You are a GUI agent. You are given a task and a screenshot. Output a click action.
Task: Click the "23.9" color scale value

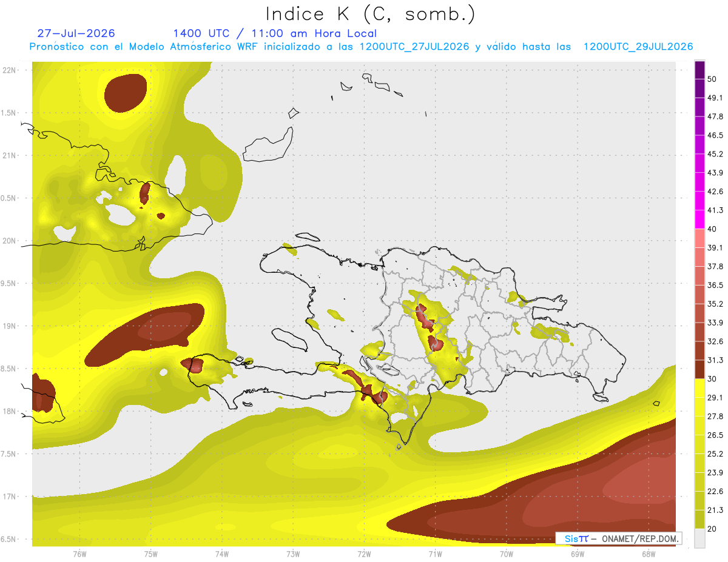[x=715, y=473]
